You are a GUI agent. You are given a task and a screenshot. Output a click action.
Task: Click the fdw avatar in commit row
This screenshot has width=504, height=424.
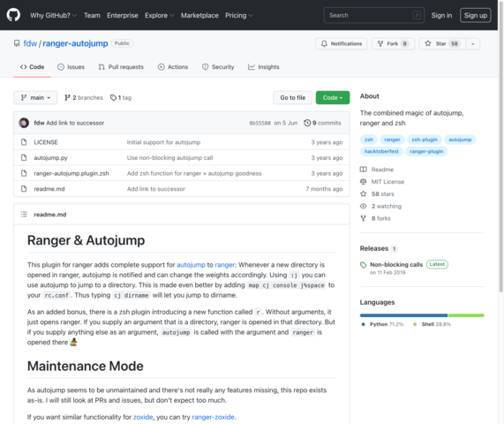(x=24, y=123)
